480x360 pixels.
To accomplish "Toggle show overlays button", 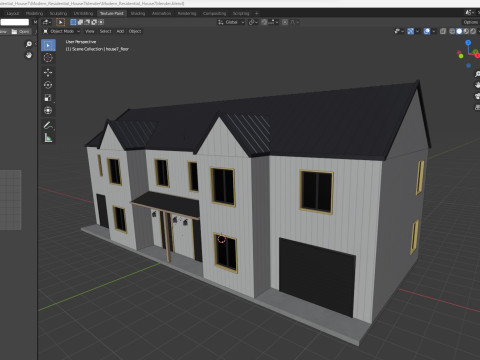I will [427, 31].
